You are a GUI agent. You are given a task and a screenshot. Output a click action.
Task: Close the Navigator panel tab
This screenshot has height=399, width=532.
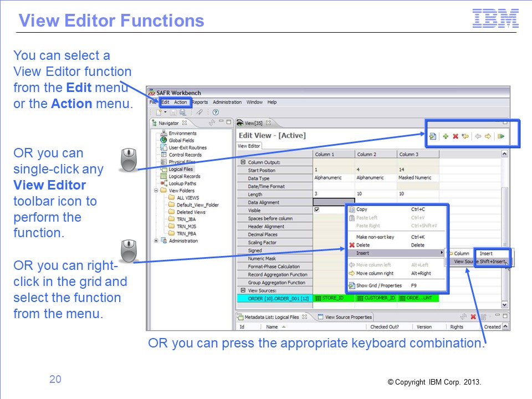pyautogui.click(x=184, y=123)
